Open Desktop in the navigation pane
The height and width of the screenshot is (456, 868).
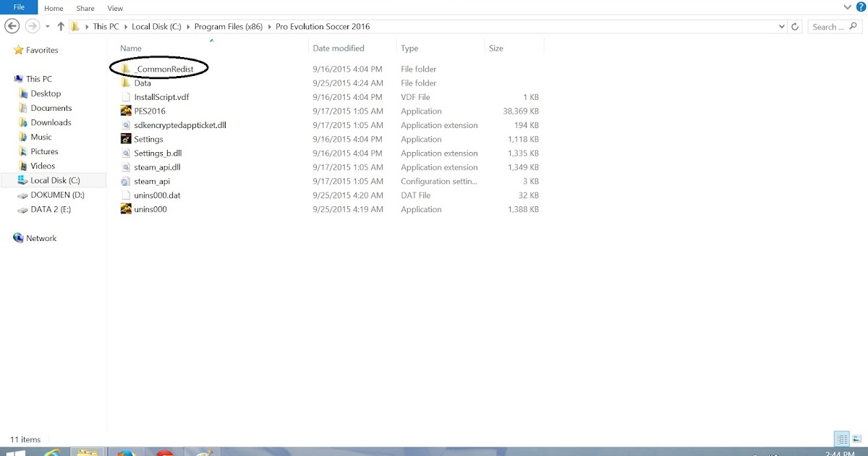click(x=46, y=93)
